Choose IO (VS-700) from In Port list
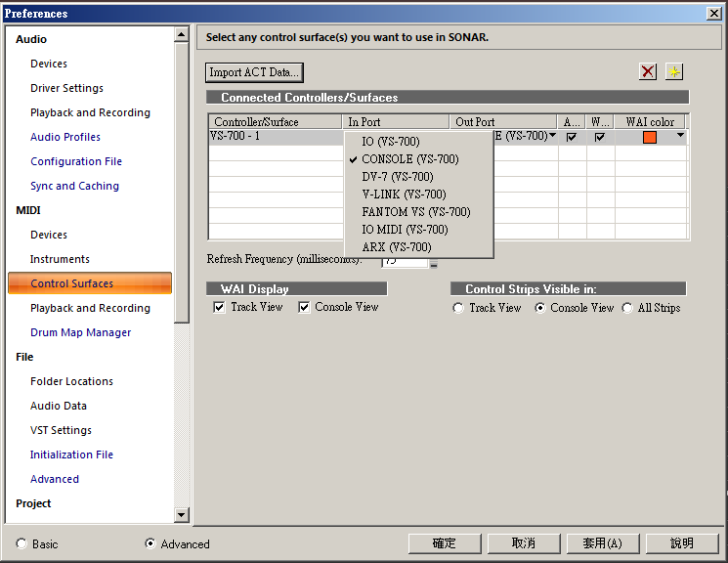 click(x=390, y=142)
